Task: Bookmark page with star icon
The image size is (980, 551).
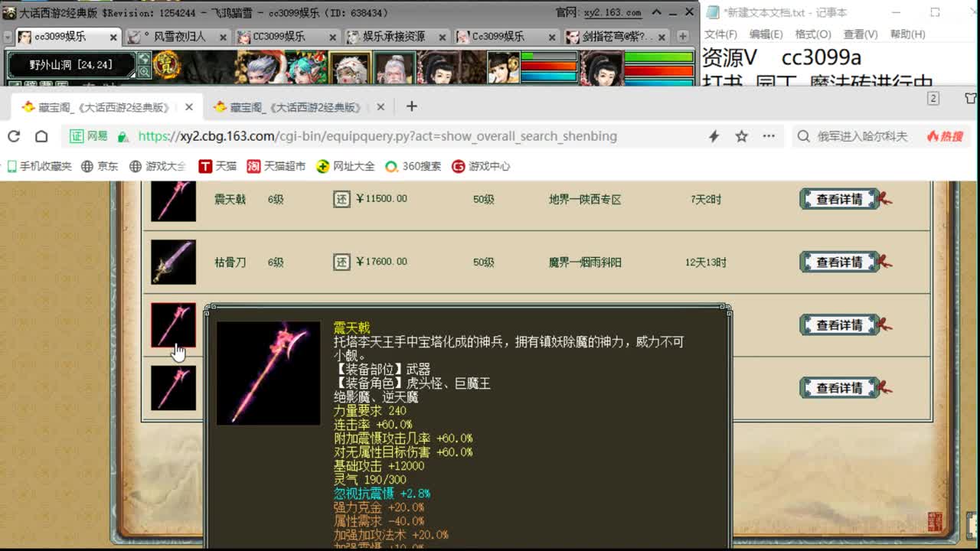Action: pos(741,136)
